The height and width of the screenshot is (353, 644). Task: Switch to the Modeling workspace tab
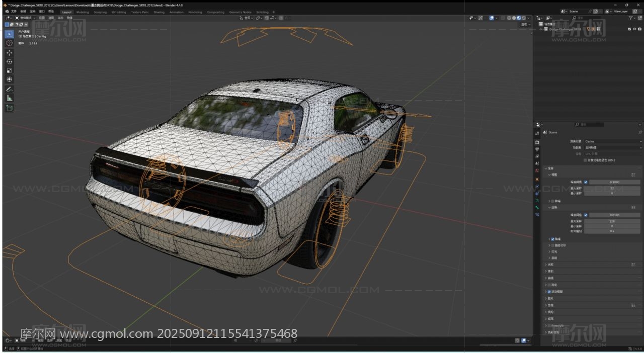point(83,12)
